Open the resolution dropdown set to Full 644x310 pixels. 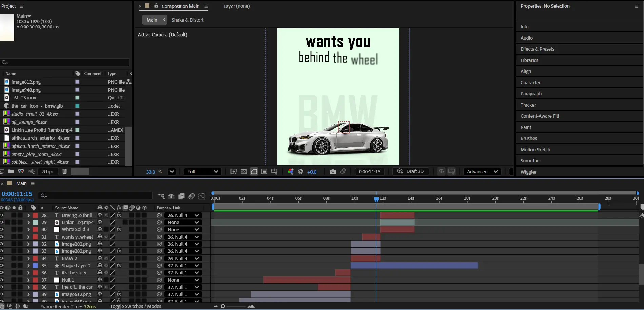click(202, 172)
